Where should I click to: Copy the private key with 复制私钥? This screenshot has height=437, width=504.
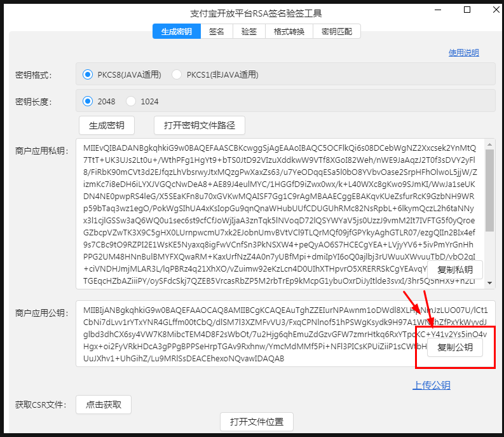[x=455, y=270]
